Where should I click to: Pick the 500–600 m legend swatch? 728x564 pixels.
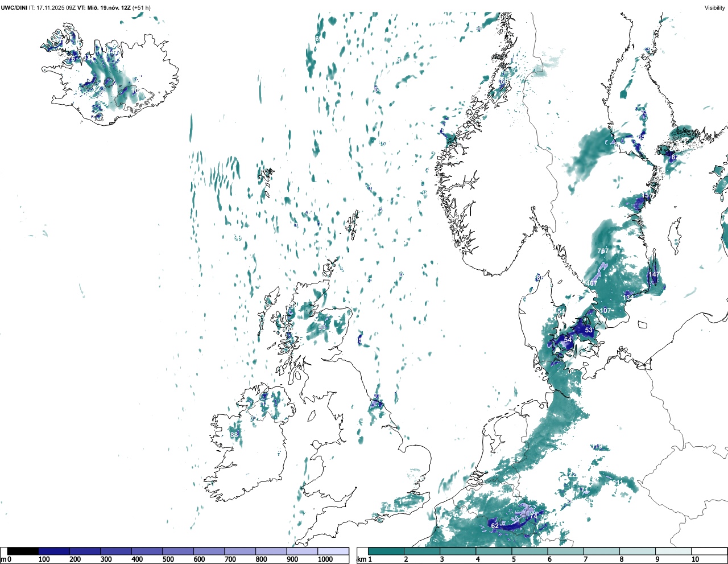pos(178,551)
